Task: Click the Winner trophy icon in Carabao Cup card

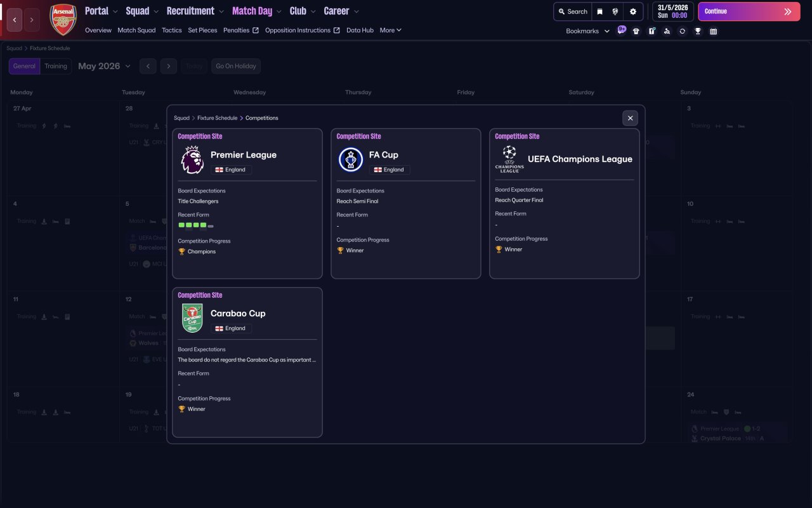Action: tap(181, 409)
